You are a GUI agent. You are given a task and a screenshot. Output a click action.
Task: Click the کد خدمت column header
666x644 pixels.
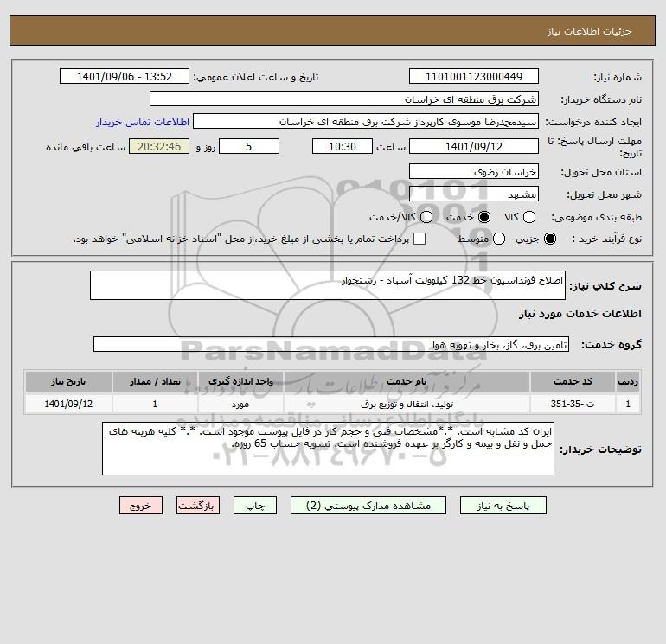tap(573, 381)
